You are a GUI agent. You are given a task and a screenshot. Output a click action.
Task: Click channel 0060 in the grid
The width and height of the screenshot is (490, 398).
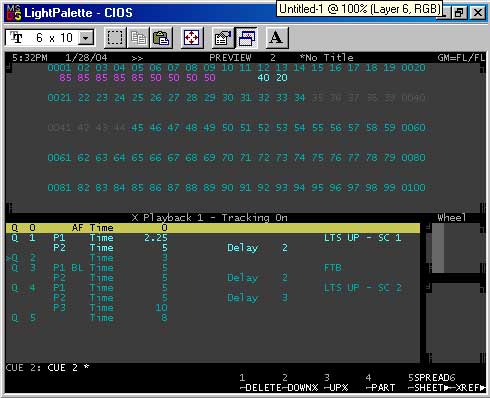point(413,128)
